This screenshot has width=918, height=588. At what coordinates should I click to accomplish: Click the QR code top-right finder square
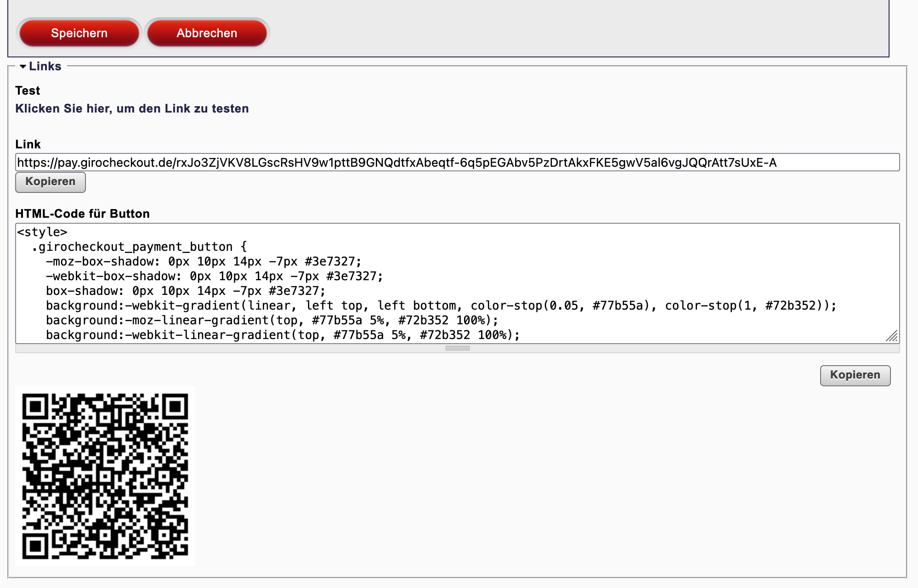coord(175,407)
